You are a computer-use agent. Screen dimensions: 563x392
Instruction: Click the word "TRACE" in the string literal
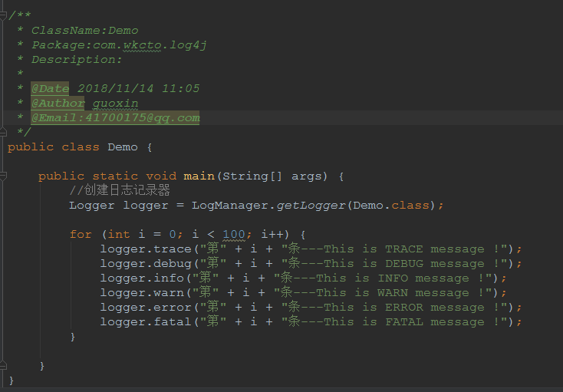point(404,249)
